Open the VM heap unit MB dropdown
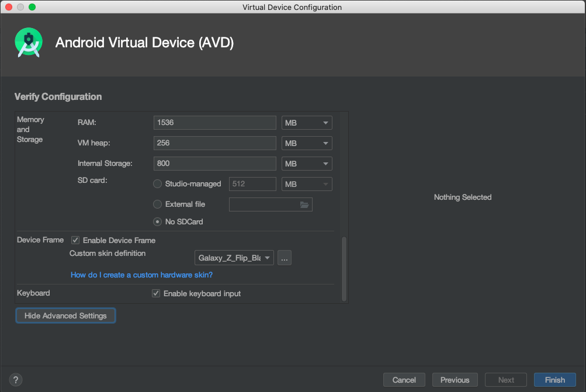The image size is (586, 392). pos(307,143)
